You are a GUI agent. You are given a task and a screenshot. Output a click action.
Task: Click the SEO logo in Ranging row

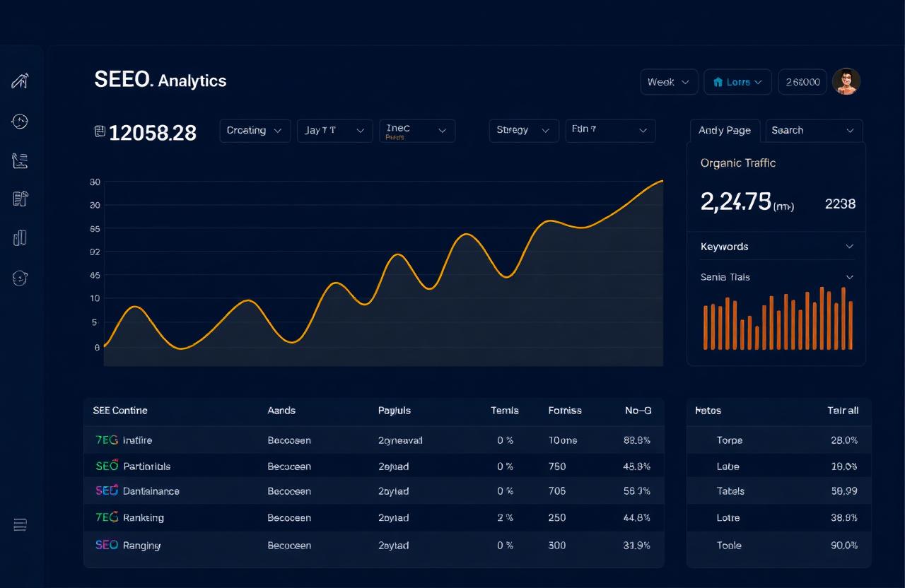click(107, 545)
